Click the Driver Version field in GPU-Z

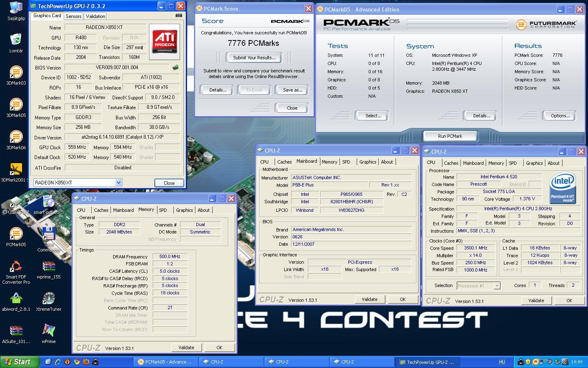[x=122, y=137]
